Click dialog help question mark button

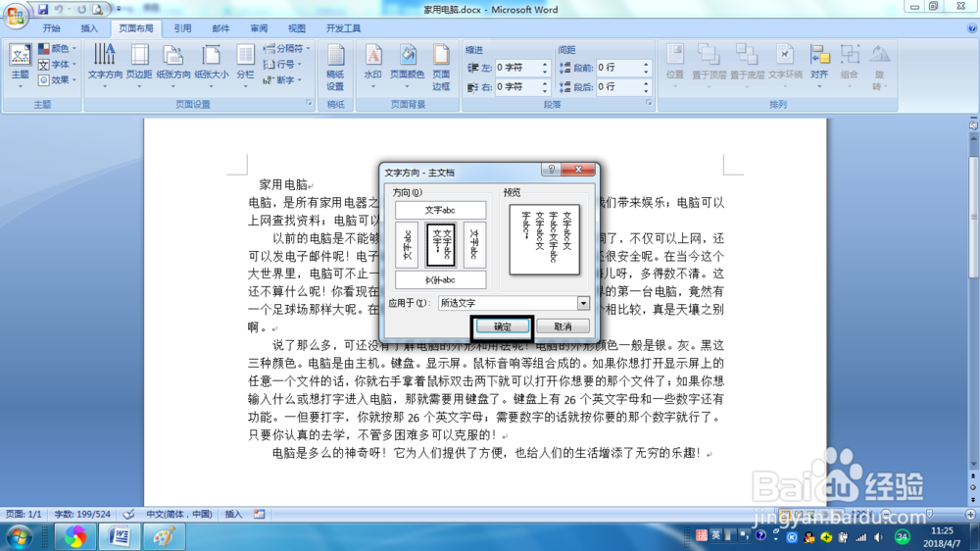tap(551, 170)
